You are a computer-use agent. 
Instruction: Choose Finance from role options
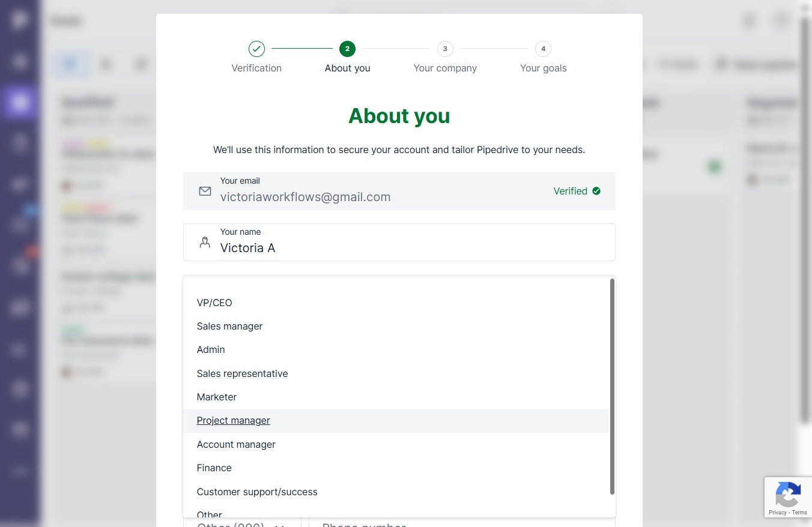(x=396, y=468)
